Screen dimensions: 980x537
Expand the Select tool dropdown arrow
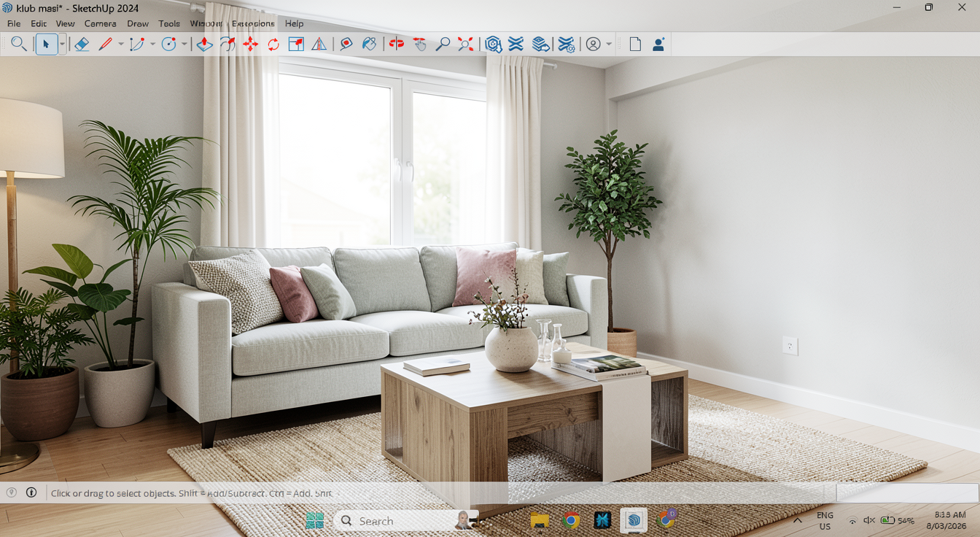tap(62, 45)
